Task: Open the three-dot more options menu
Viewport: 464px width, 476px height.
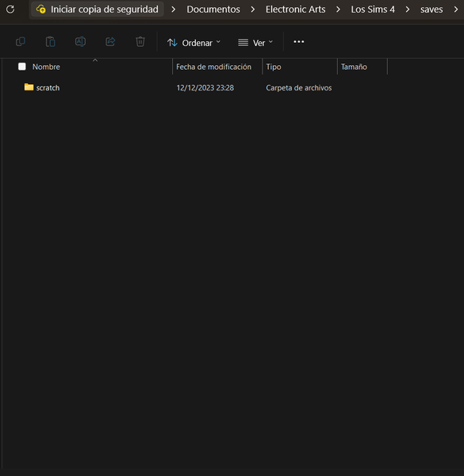Action: pyautogui.click(x=298, y=42)
